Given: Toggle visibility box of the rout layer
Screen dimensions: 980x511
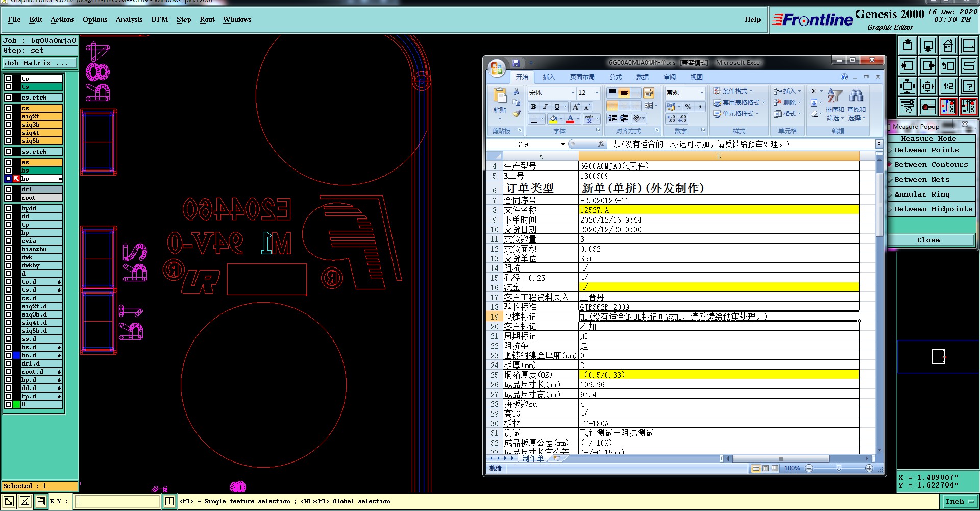Looking at the screenshot, I should click(8, 198).
